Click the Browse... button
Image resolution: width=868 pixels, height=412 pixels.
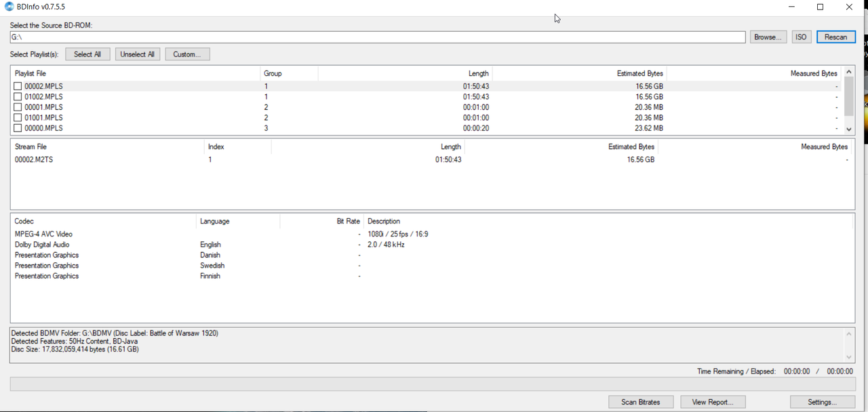pos(768,37)
